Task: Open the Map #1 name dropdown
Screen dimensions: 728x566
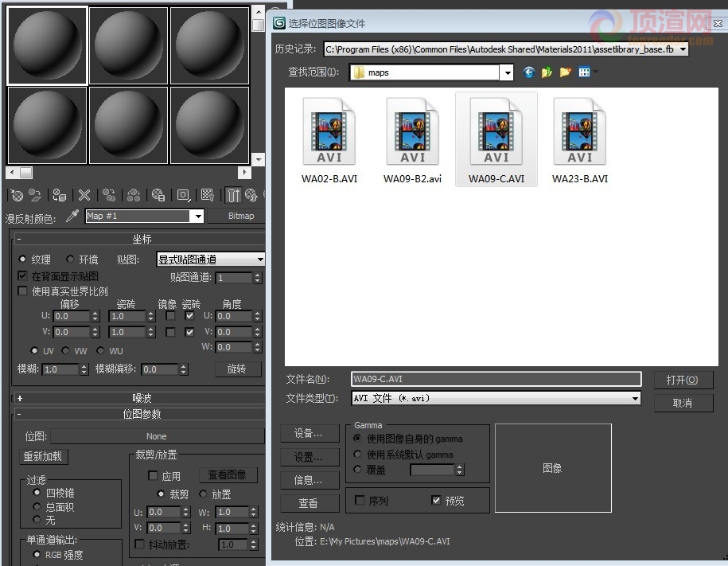Action: tap(198, 216)
